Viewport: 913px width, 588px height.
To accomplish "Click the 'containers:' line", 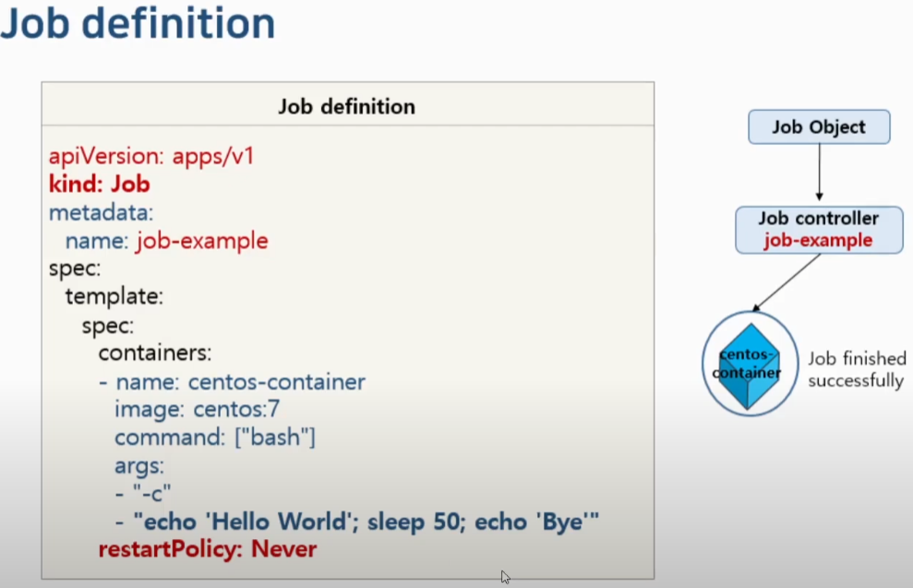I will pos(155,353).
